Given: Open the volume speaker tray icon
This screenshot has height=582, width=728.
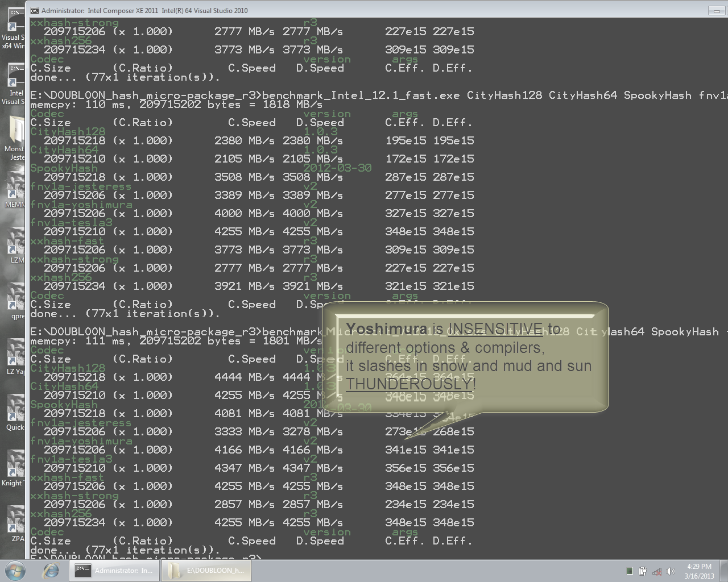Looking at the screenshot, I should click(671, 571).
